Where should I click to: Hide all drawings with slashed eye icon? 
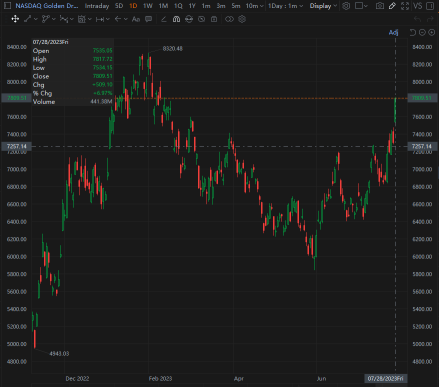pos(201,19)
